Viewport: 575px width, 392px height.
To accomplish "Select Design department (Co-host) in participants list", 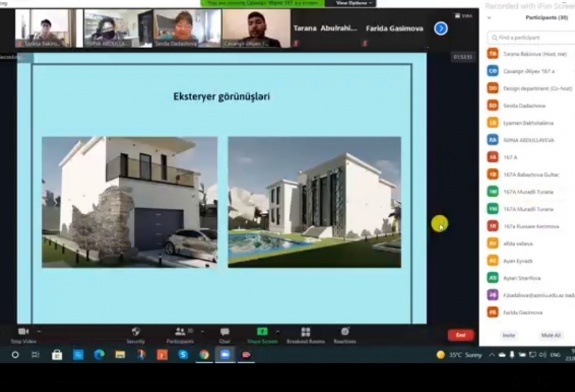I will (531, 88).
